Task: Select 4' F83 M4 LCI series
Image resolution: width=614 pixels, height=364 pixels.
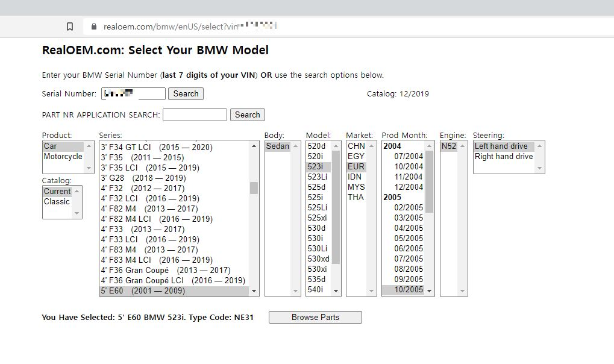Action: [x=174, y=260]
